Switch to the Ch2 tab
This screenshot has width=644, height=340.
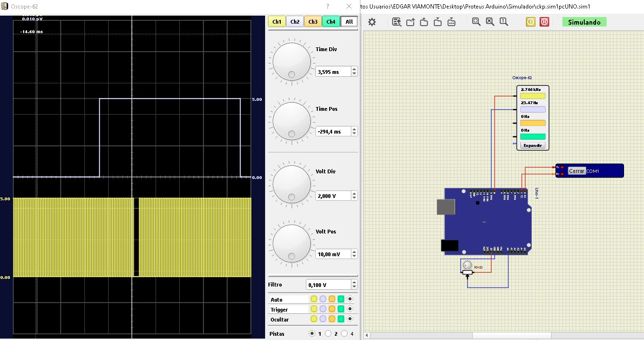point(294,21)
